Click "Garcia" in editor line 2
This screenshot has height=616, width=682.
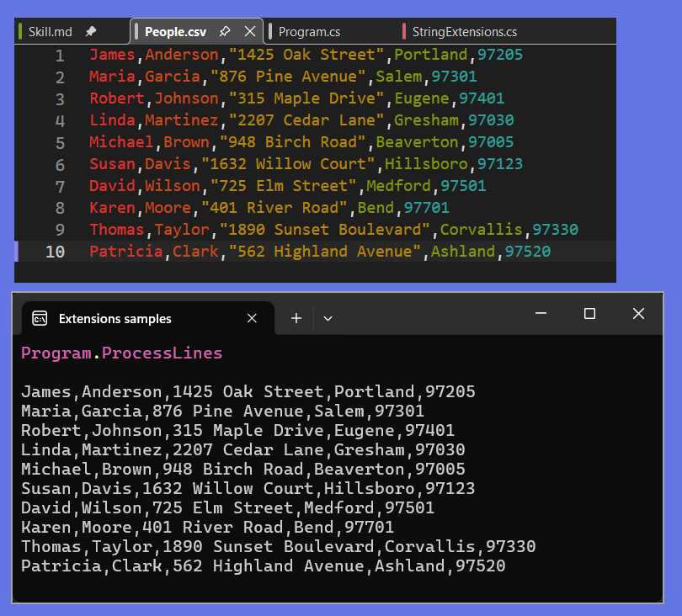[173, 77]
